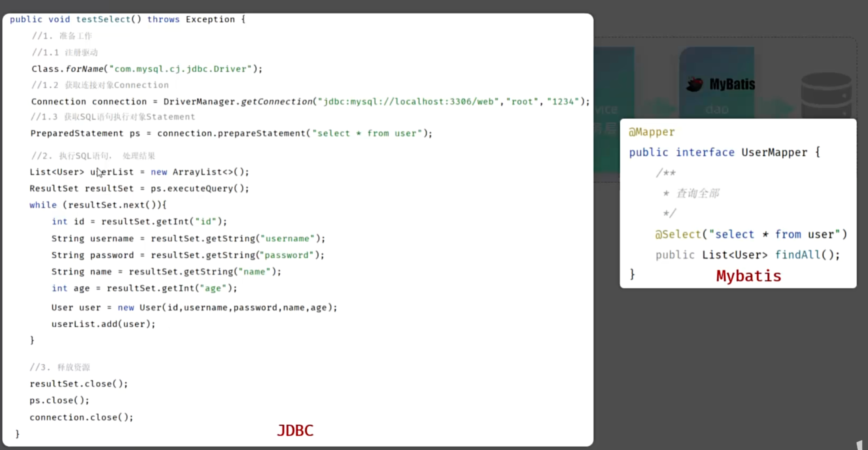Click the gray database cylinder icon

tap(826, 95)
